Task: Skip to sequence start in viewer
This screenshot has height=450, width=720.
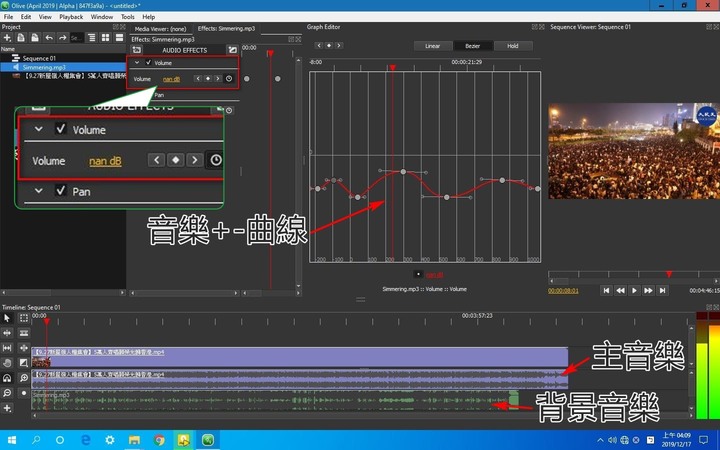Action: click(x=607, y=290)
